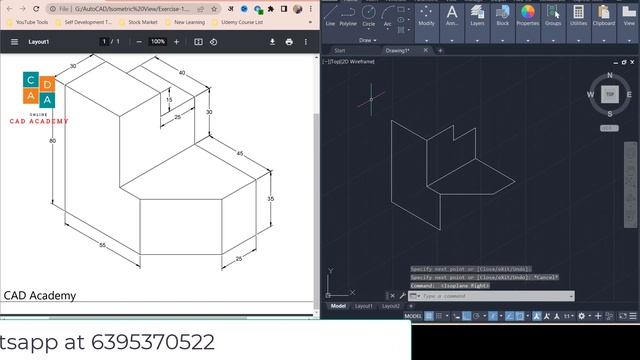Add a new layout tab
This screenshot has height=360, width=640.
point(411,306)
